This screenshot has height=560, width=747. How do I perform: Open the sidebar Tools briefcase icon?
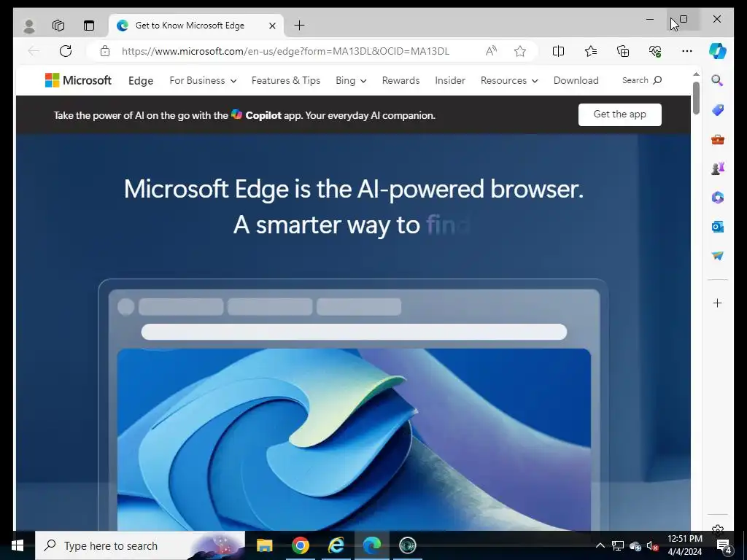(x=718, y=139)
